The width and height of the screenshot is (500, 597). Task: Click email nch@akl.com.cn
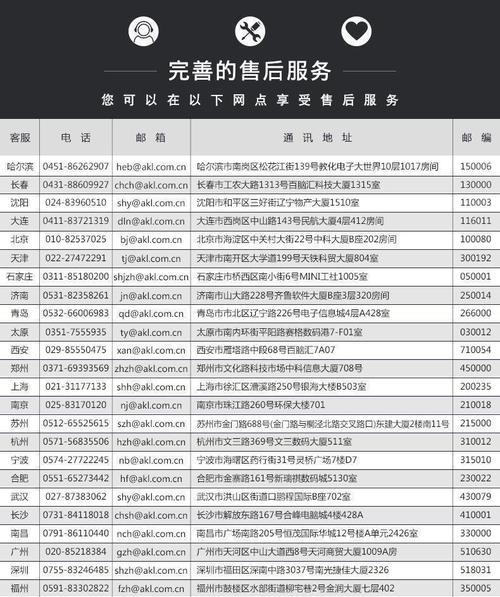151,533
